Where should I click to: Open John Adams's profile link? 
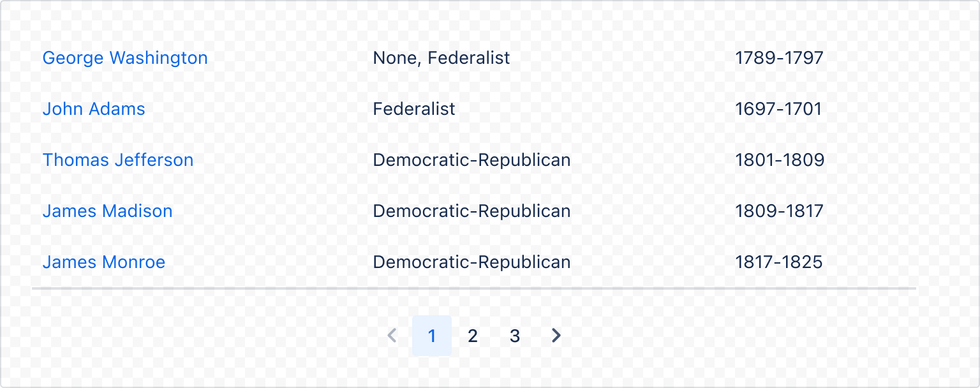tap(94, 109)
